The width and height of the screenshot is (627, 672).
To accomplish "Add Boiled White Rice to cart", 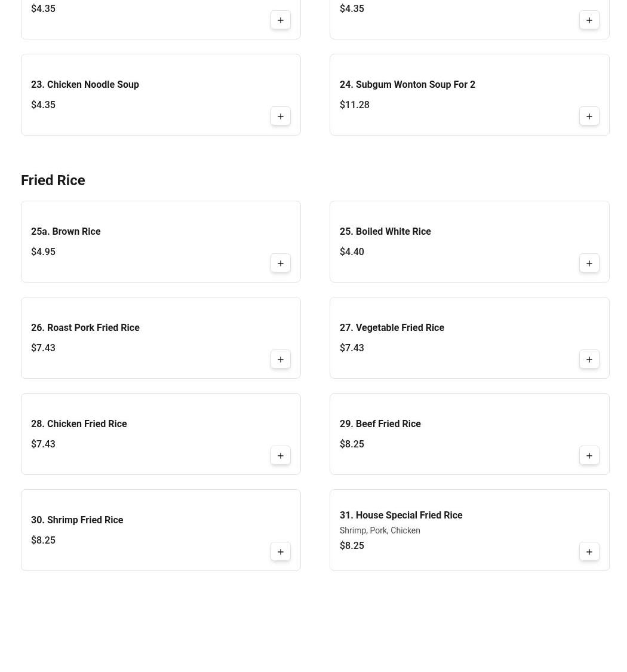I will click(x=589, y=263).
